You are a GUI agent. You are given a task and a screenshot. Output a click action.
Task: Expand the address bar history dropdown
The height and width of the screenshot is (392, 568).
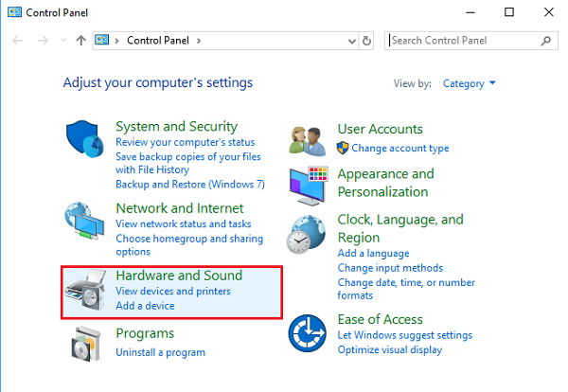pyautogui.click(x=349, y=41)
